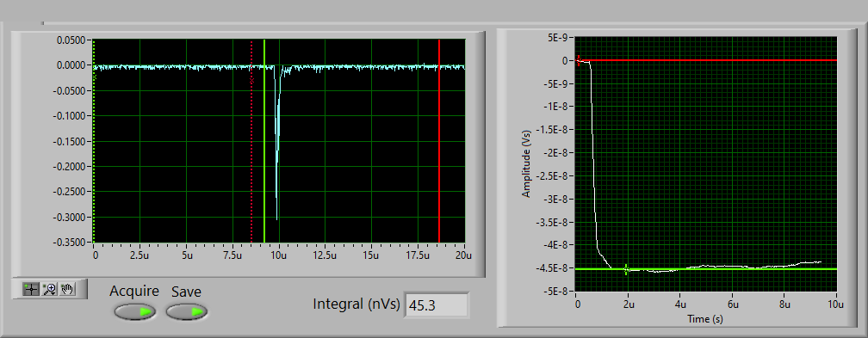
Task: Click the cyan waveform pulse dip near 10u
Action: tap(277, 144)
